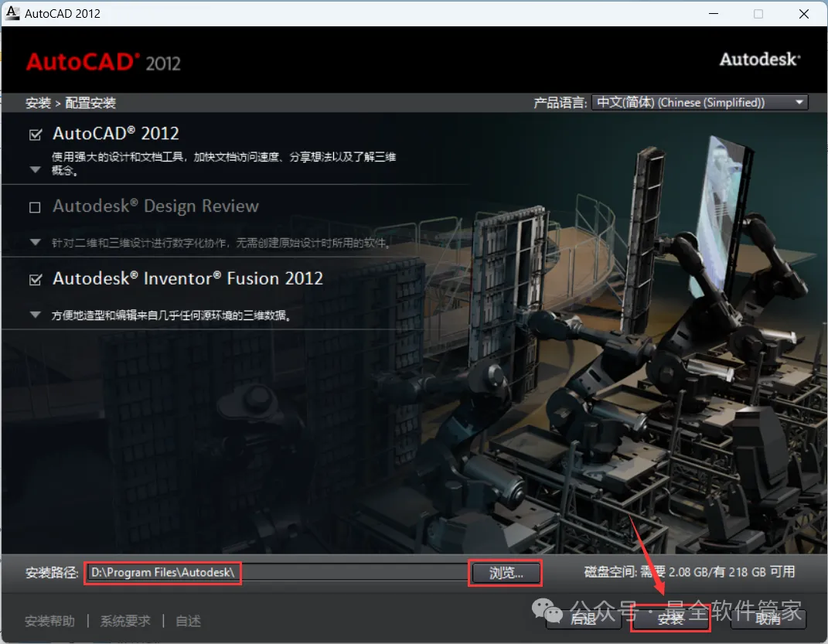Close the AutoCAD 2012 installer window

(804, 14)
